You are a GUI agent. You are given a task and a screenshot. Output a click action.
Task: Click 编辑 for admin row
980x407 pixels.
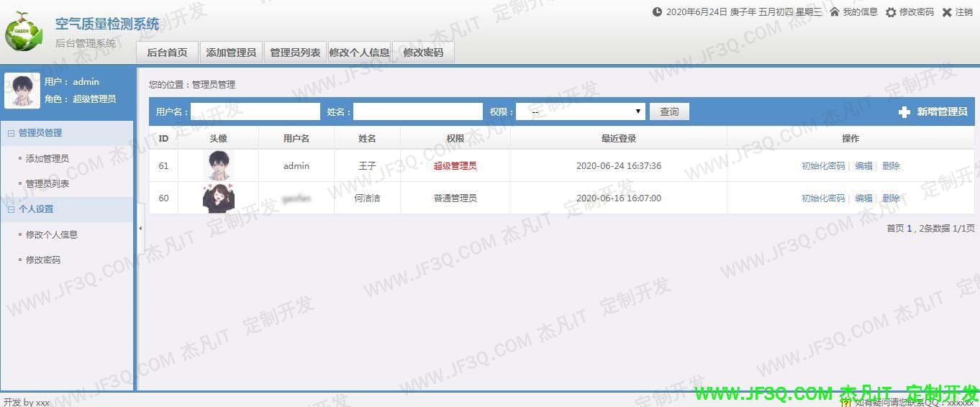coord(863,166)
